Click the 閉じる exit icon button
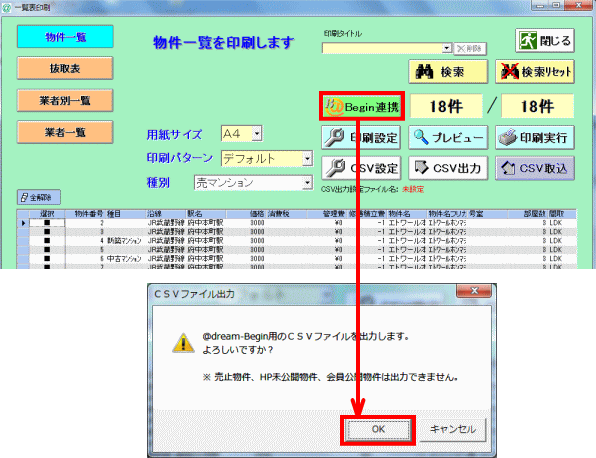 pyautogui.click(x=545, y=40)
